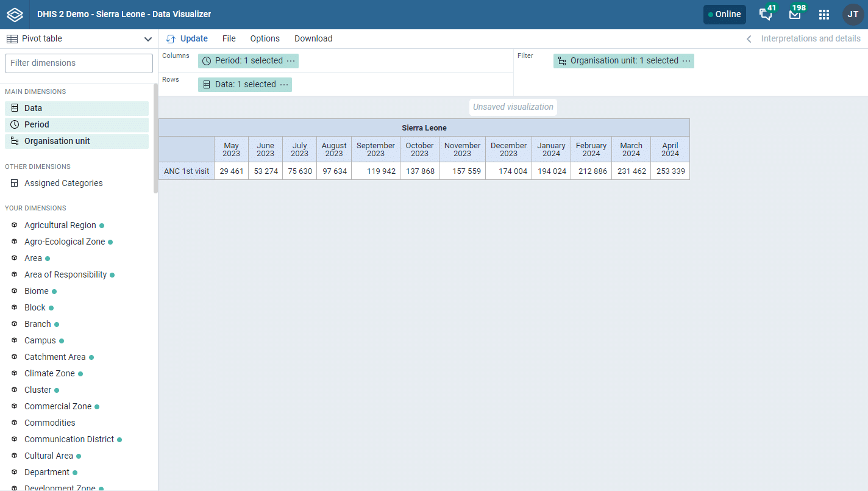Select the Climate Zone dimension
Screen dimensions: 868x491
pos(49,373)
